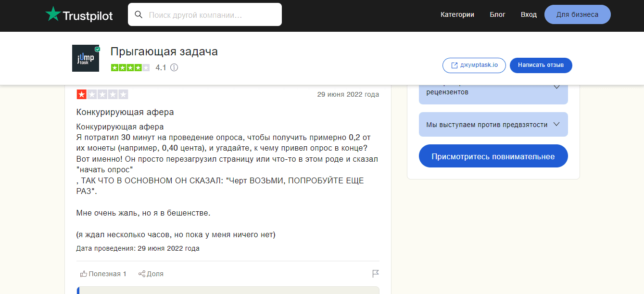Click the rating info circle icon

(174, 68)
